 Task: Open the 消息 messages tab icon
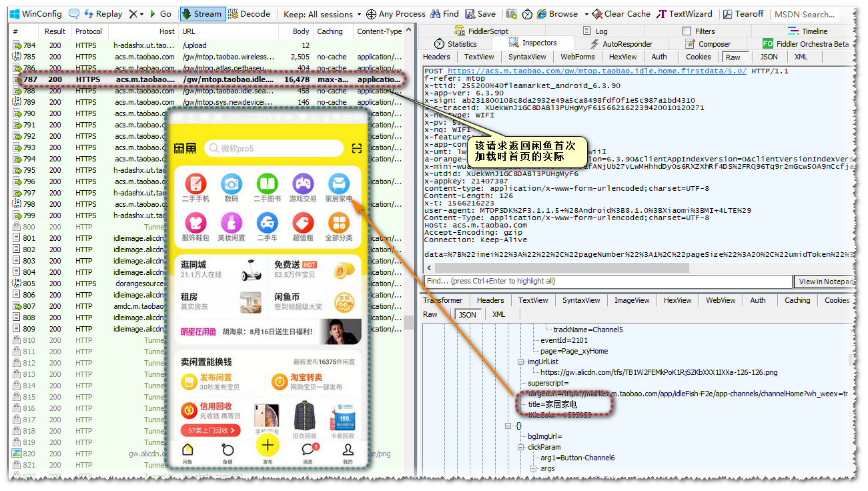(308, 450)
